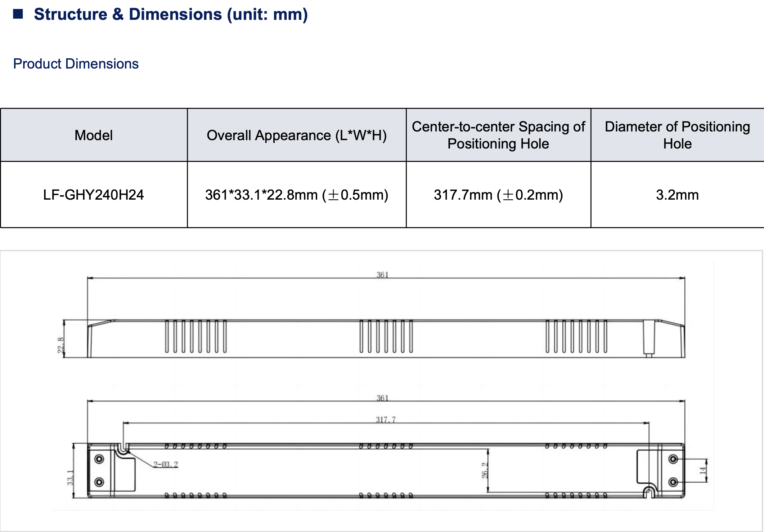Select the LF-GHY240H24 model cell

(x=93, y=195)
